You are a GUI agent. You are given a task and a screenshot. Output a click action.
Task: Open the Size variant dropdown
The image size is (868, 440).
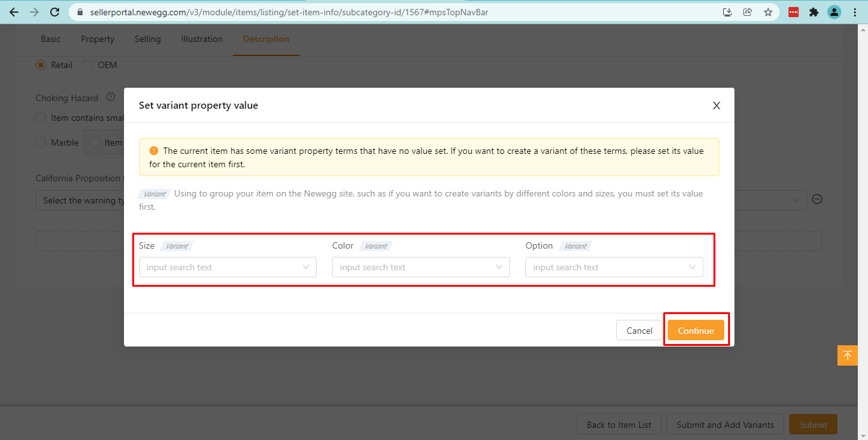(228, 267)
